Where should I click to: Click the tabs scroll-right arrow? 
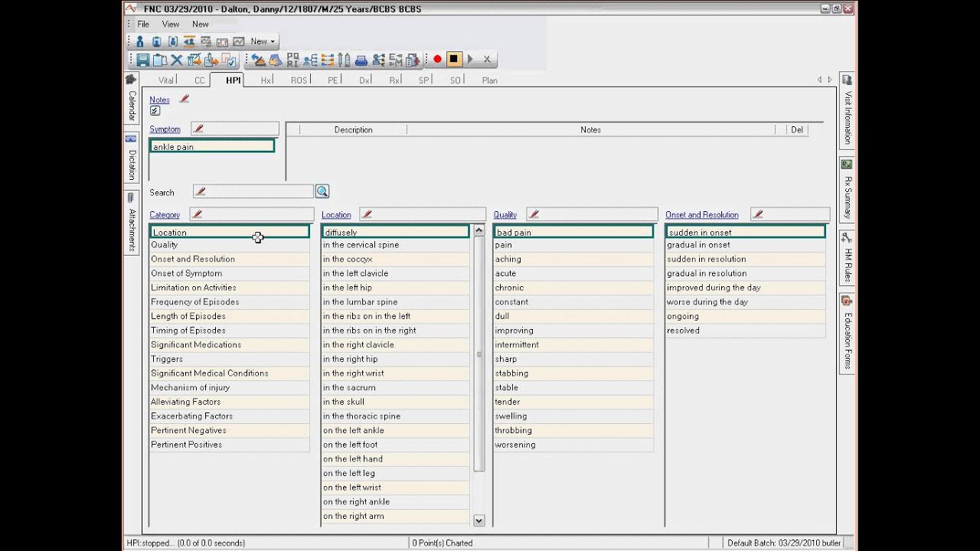[x=829, y=80]
